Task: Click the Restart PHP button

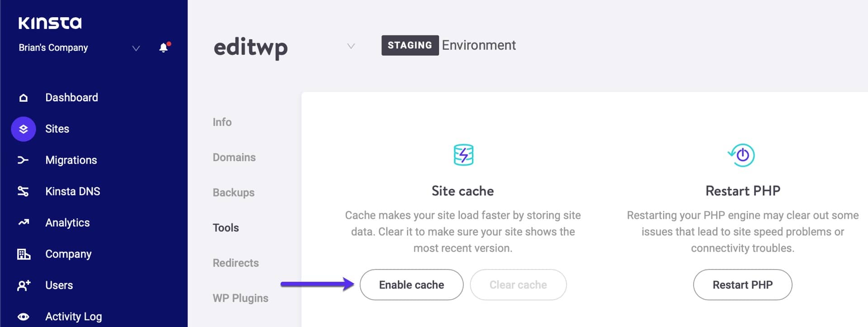Action: [742, 285]
